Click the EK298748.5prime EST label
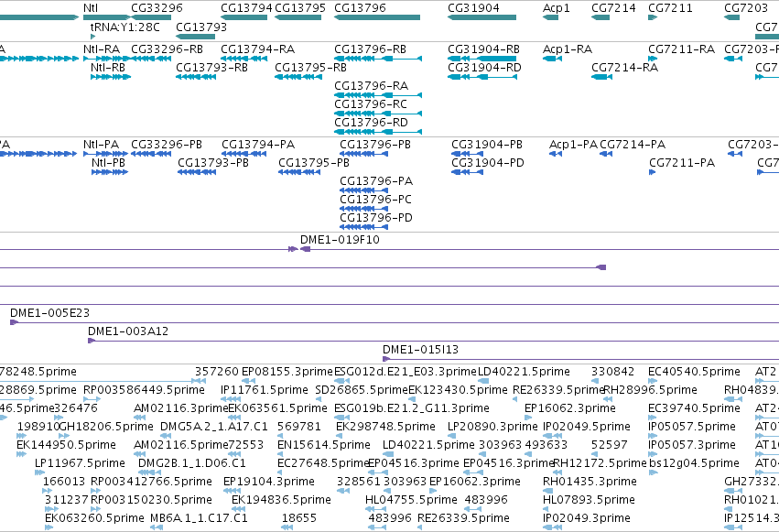Viewport: 779px width, 532px height. pyautogui.click(x=385, y=427)
